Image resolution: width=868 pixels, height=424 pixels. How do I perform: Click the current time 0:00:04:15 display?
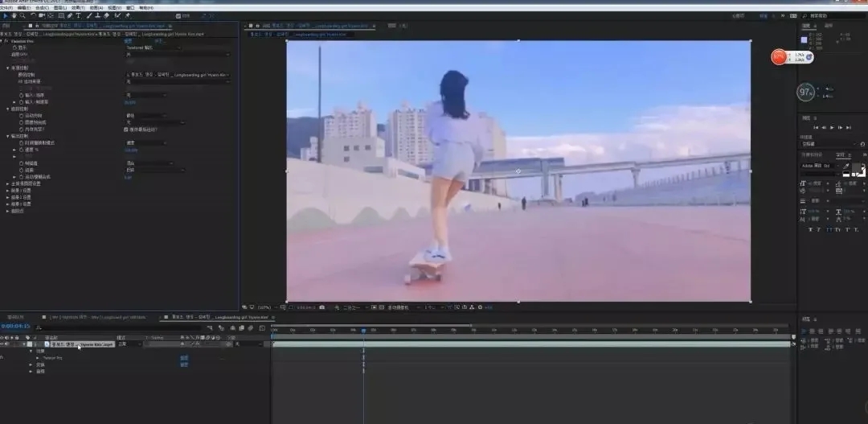point(15,327)
